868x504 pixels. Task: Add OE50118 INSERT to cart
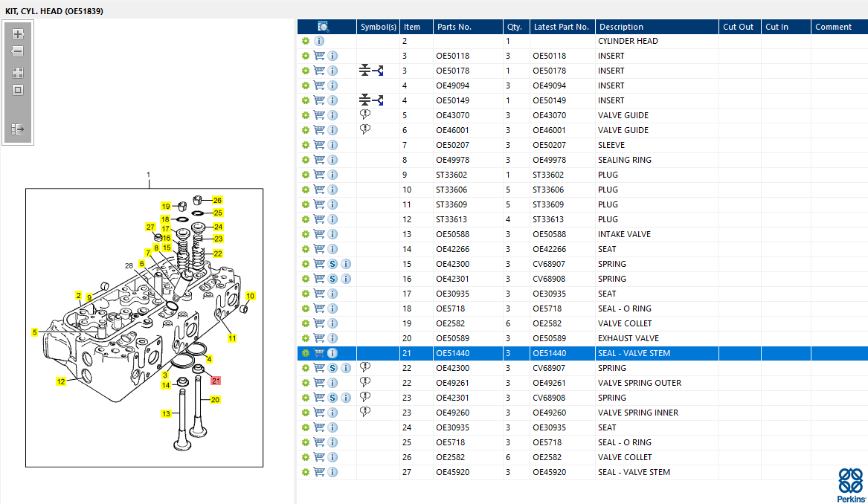pyautogui.click(x=319, y=56)
